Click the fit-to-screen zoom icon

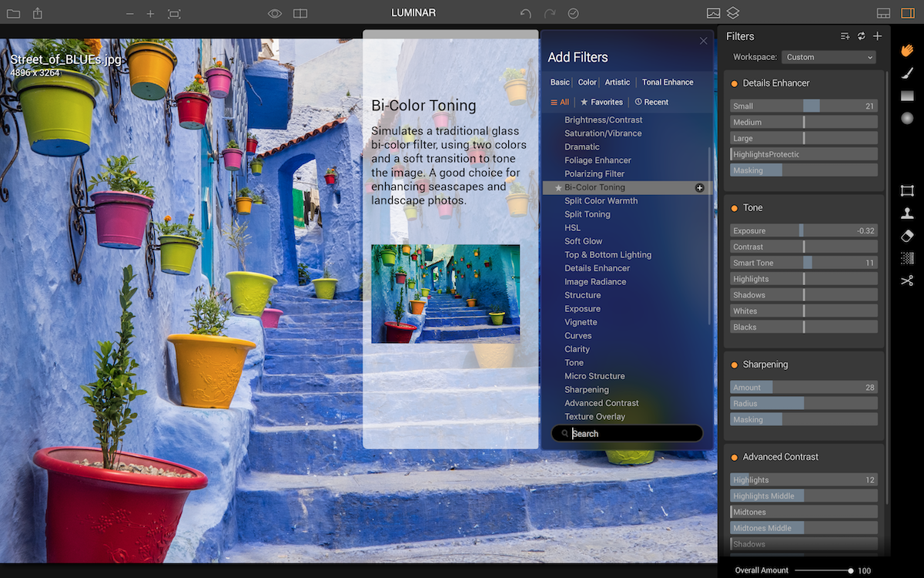coord(174,14)
